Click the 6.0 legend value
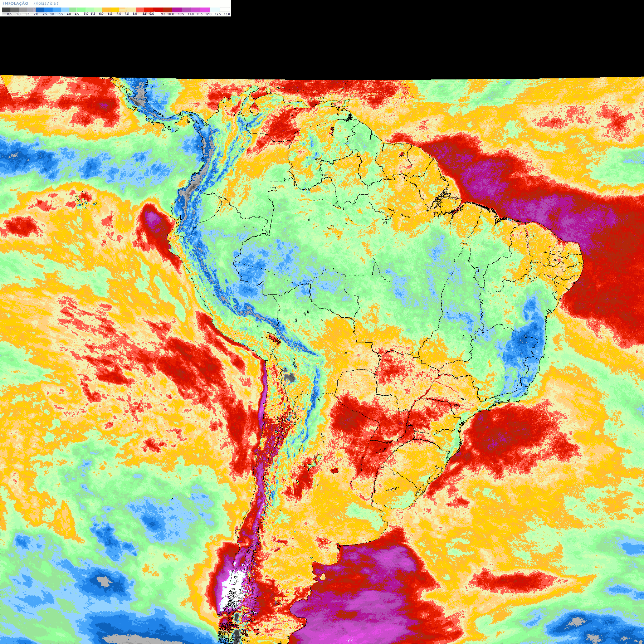 pyautogui.click(x=101, y=14)
